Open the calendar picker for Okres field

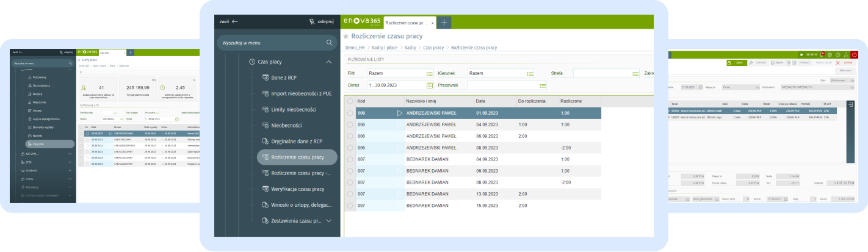(430, 85)
